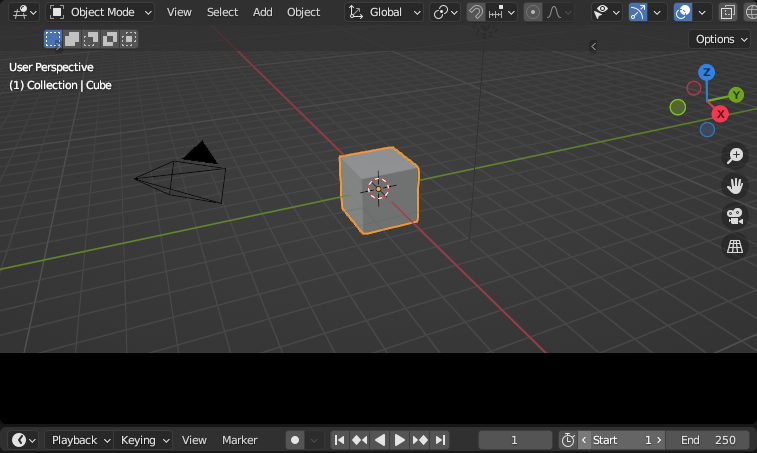
Task: Switch perspective/orthographic grid icon
Action: point(735,246)
